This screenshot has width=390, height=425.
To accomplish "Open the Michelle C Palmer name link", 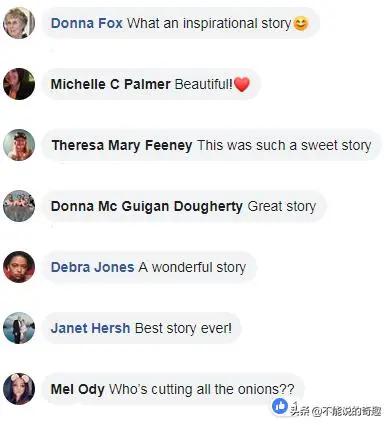I will coord(110,84).
